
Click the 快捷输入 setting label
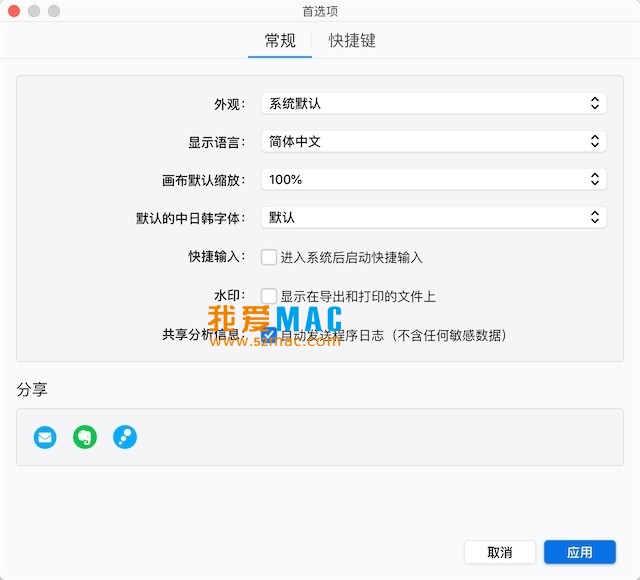[x=216, y=258]
